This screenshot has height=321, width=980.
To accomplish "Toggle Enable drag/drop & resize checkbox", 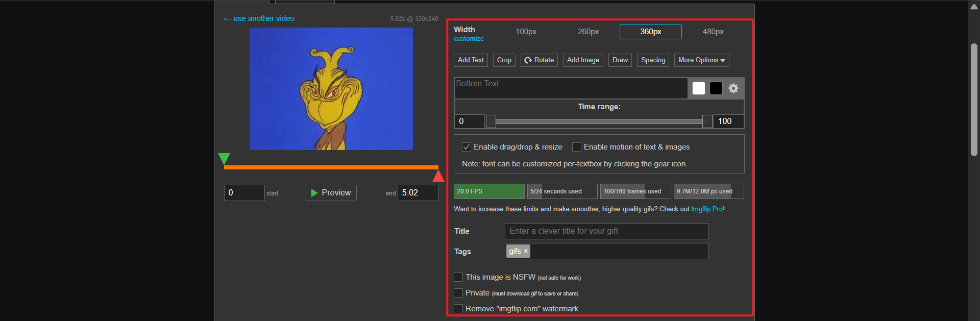I will 467,147.
